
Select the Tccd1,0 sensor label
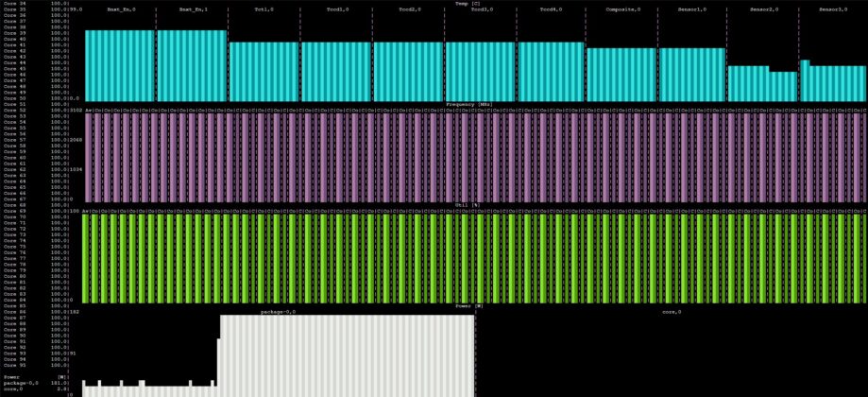336,9
